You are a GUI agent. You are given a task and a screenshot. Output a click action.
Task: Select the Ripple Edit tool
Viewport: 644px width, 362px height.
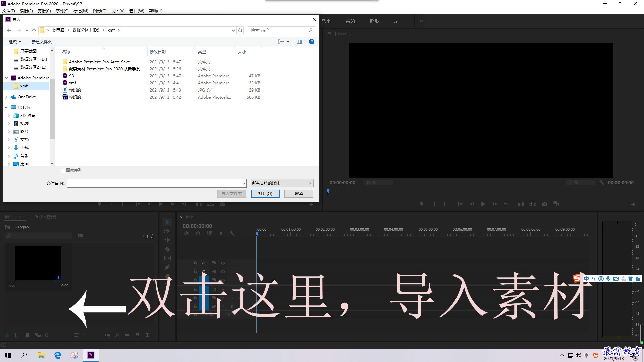point(167,240)
